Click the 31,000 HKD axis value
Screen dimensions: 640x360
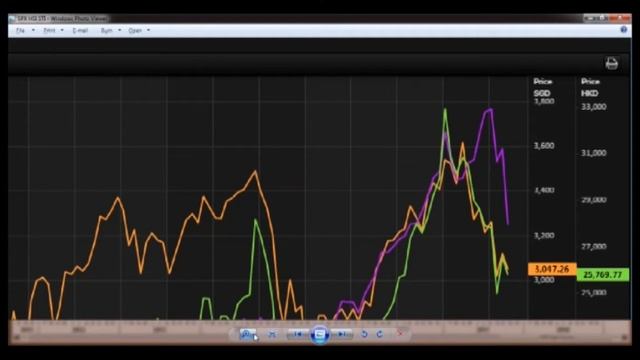[x=593, y=153]
